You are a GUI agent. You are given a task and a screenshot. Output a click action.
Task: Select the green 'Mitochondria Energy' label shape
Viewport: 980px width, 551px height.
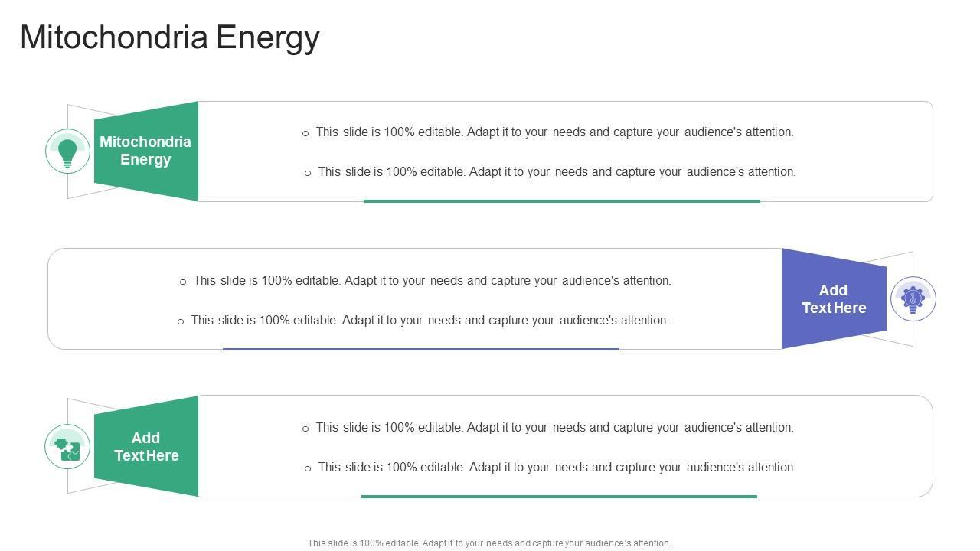(x=146, y=151)
